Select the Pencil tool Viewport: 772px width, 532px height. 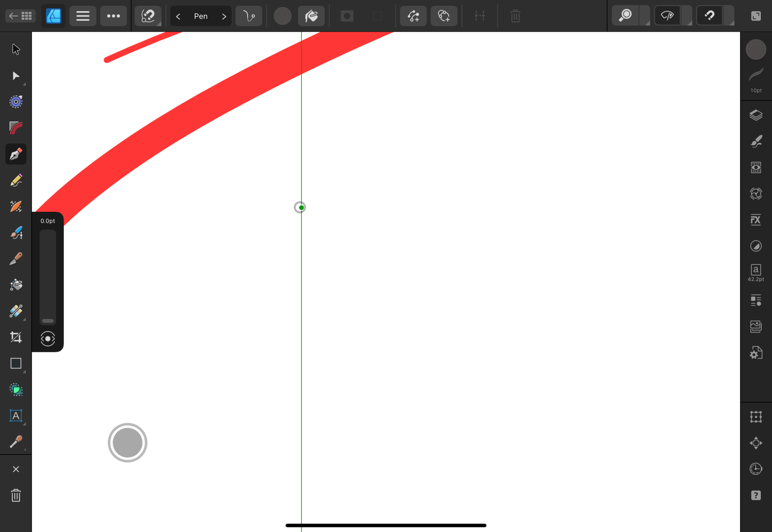[16, 181]
